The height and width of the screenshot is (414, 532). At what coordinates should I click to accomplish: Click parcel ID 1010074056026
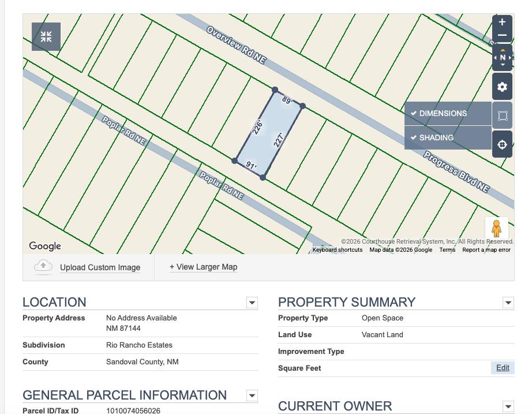133,411
